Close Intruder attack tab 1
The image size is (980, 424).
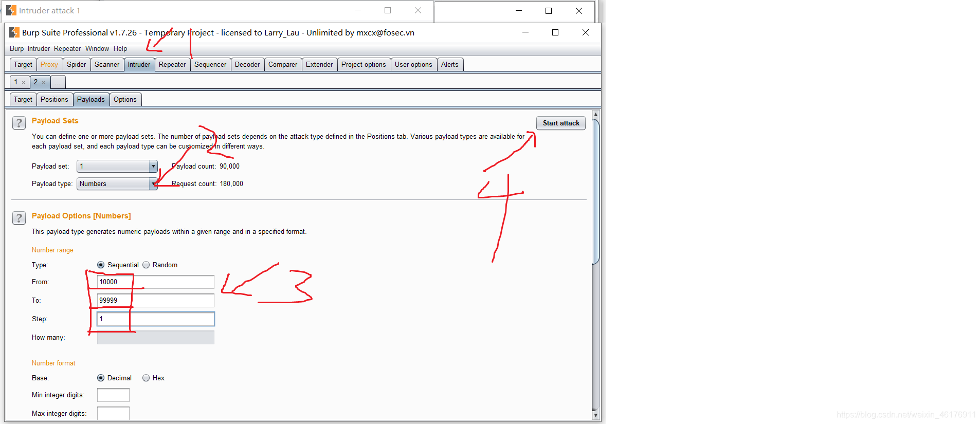(23, 82)
